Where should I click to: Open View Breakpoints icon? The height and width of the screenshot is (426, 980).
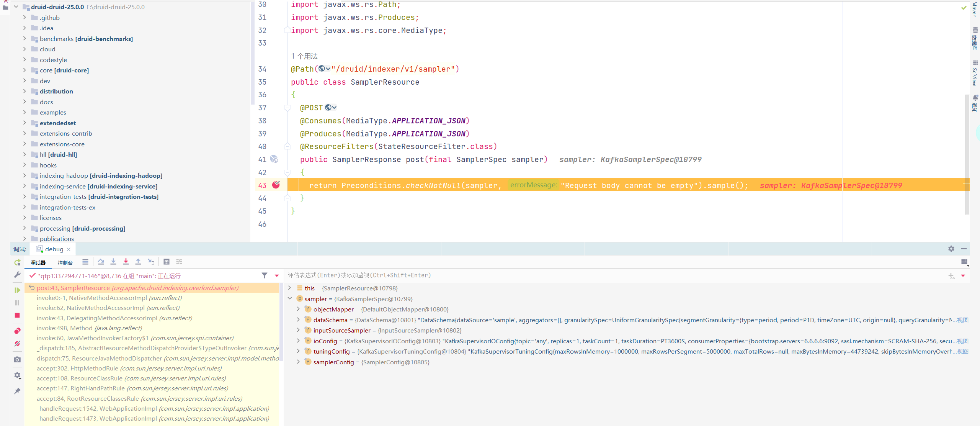coord(17,331)
